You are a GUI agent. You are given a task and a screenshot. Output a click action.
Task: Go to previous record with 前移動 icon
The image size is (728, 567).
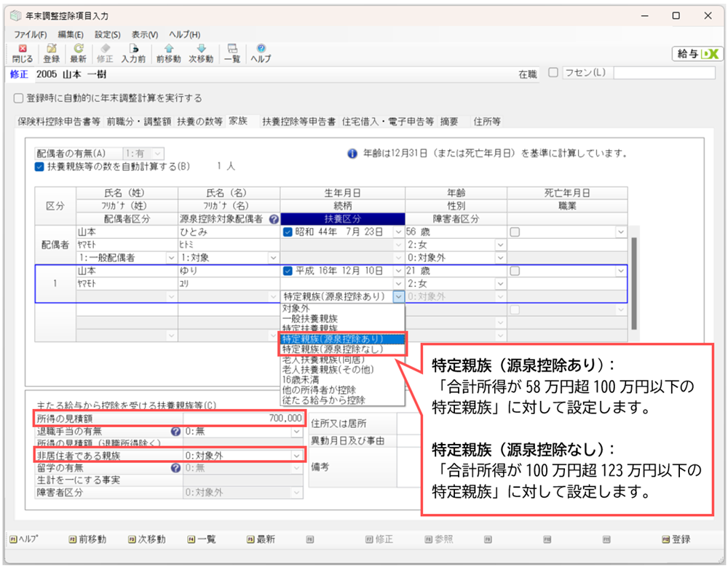coord(168,53)
